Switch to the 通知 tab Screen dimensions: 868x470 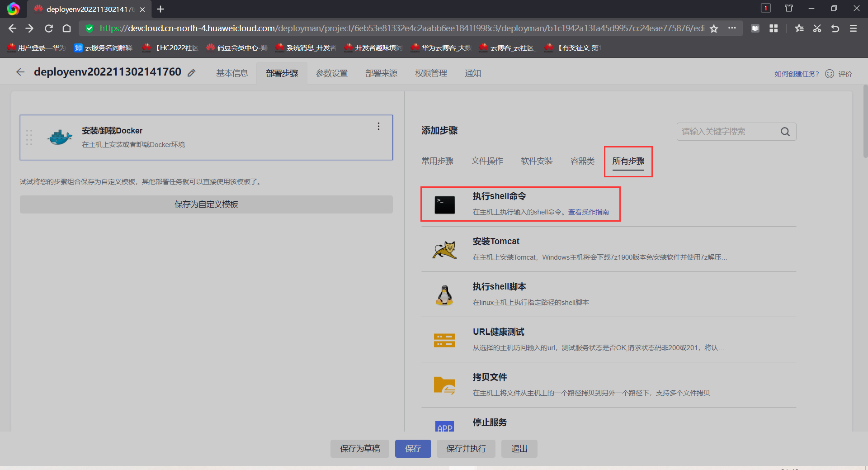coord(473,73)
